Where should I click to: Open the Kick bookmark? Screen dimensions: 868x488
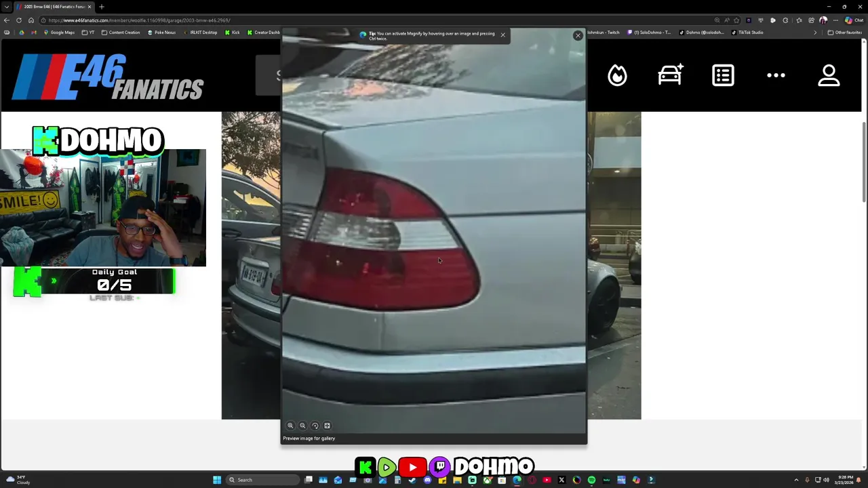tap(232, 33)
